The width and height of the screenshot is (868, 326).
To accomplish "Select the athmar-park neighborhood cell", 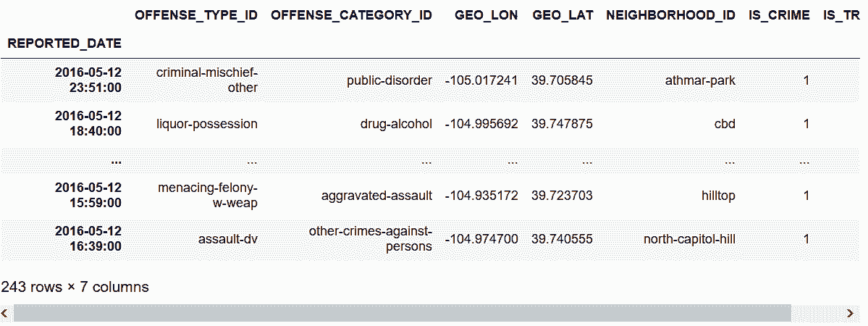I will coord(700,80).
